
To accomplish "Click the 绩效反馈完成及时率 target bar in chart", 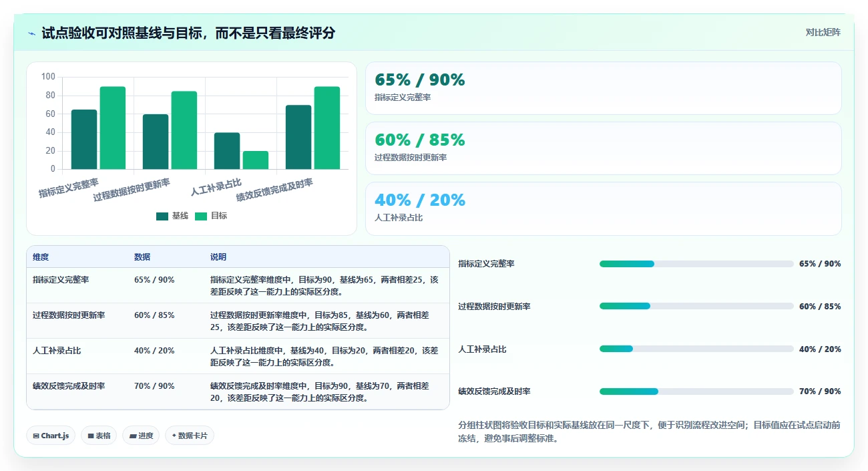I will click(327, 128).
